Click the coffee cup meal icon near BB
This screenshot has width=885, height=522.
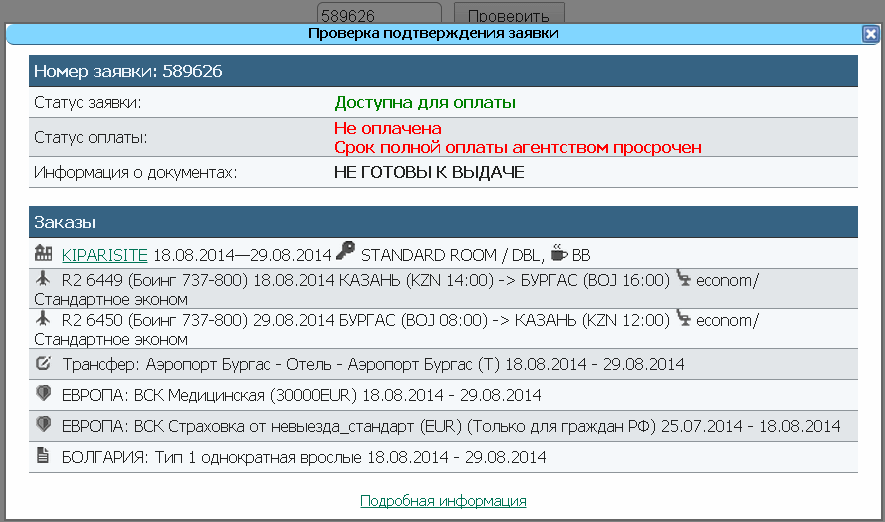[x=558, y=253]
